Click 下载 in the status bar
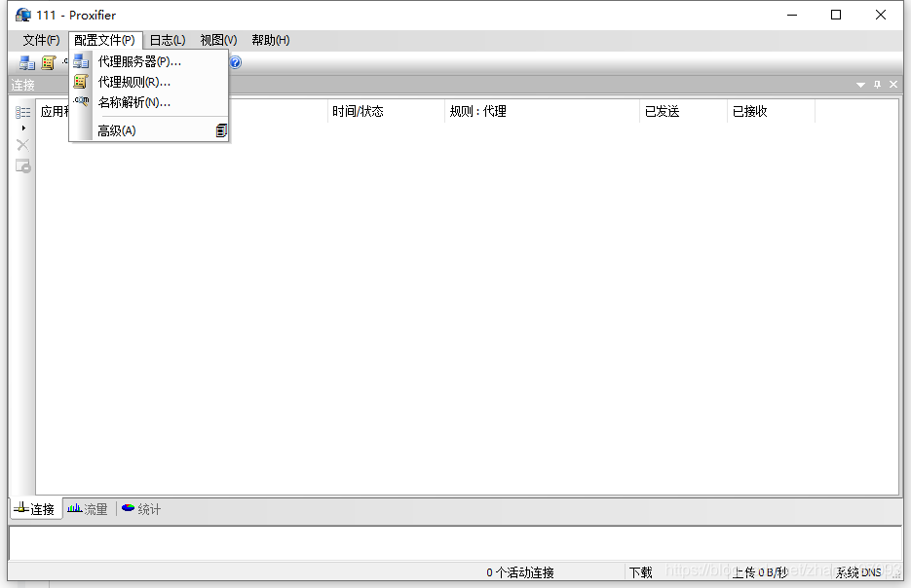The height and width of the screenshot is (588, 911). (641, 572)
